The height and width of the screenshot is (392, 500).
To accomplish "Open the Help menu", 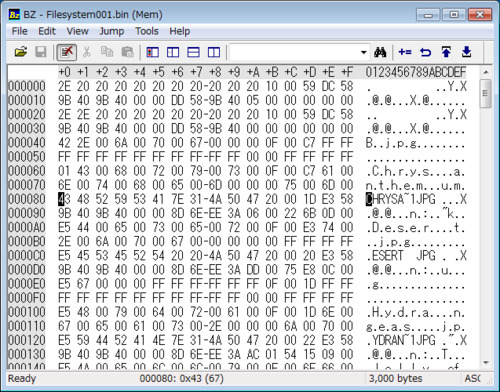I will [180, 31].
